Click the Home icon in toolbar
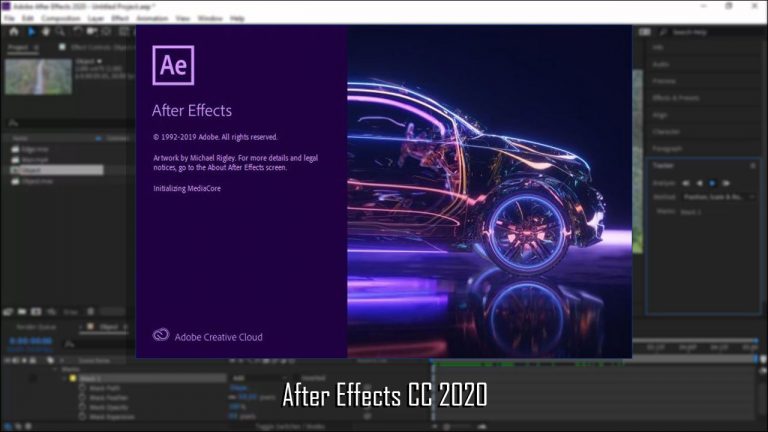Image resolution: width=768 pixels, height=432 pixels. click(x=14, y=31)
